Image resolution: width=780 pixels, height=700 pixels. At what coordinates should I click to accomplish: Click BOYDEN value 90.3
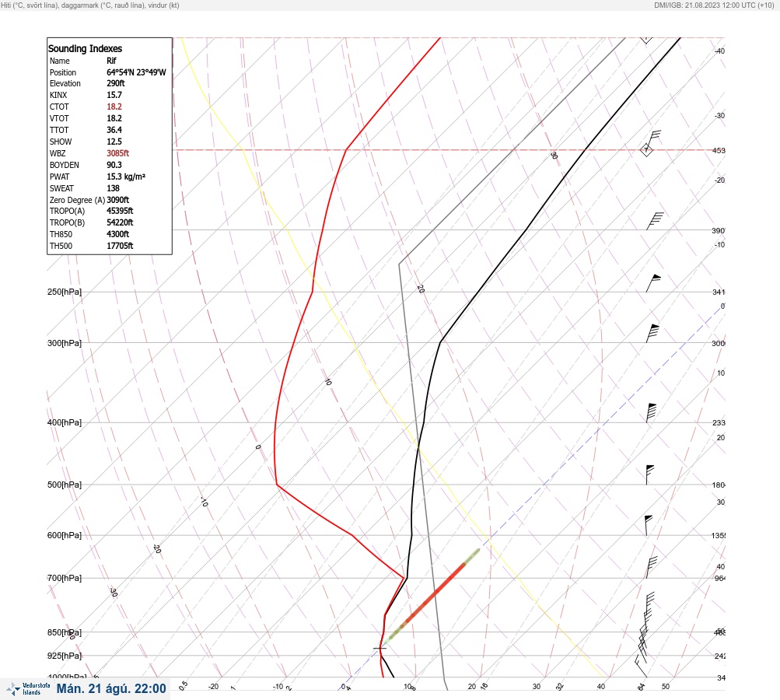point(114,165)
